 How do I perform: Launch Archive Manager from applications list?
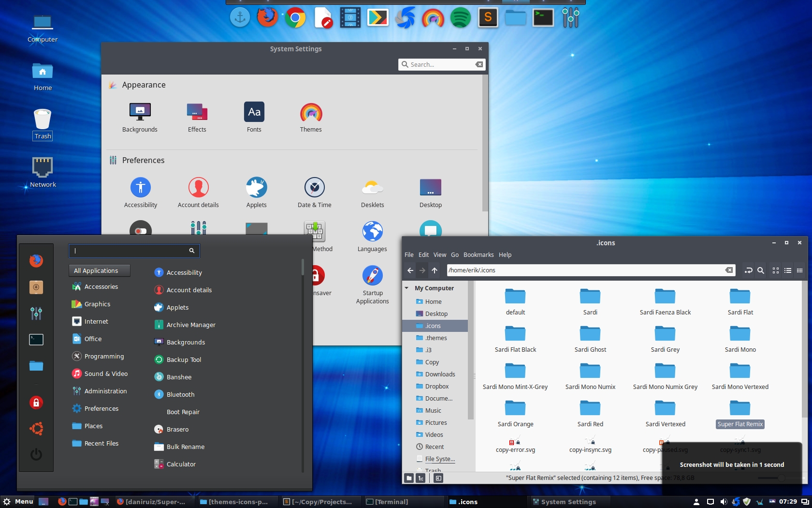click(185, 325)
